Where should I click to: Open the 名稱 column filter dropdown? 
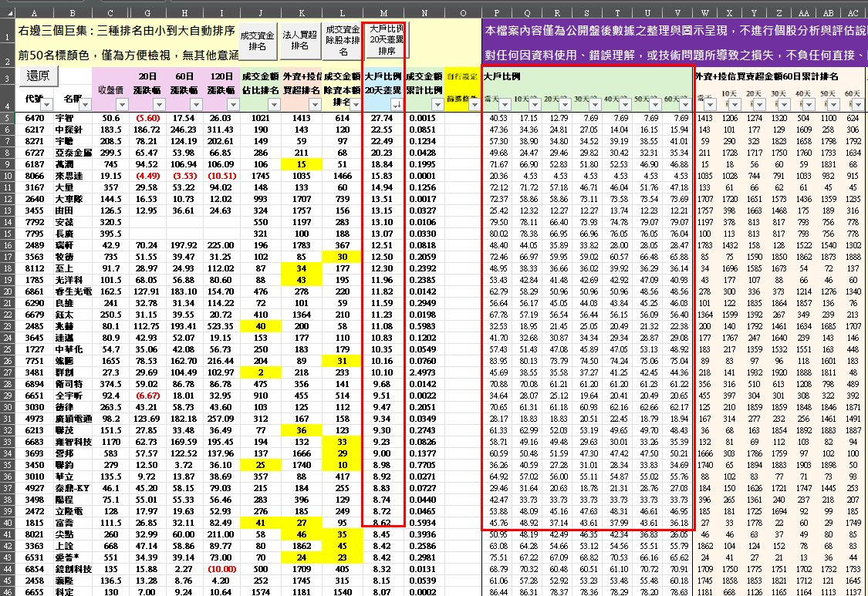coord(85,104)
